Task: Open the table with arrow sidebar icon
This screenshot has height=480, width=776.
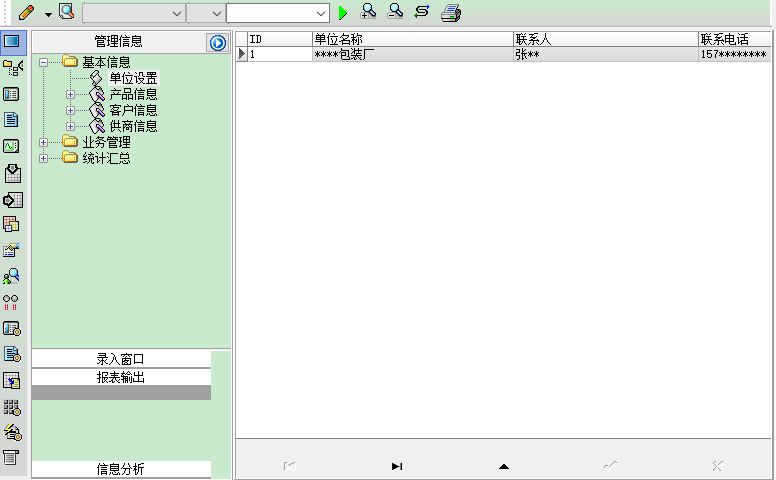Action: 12,381
